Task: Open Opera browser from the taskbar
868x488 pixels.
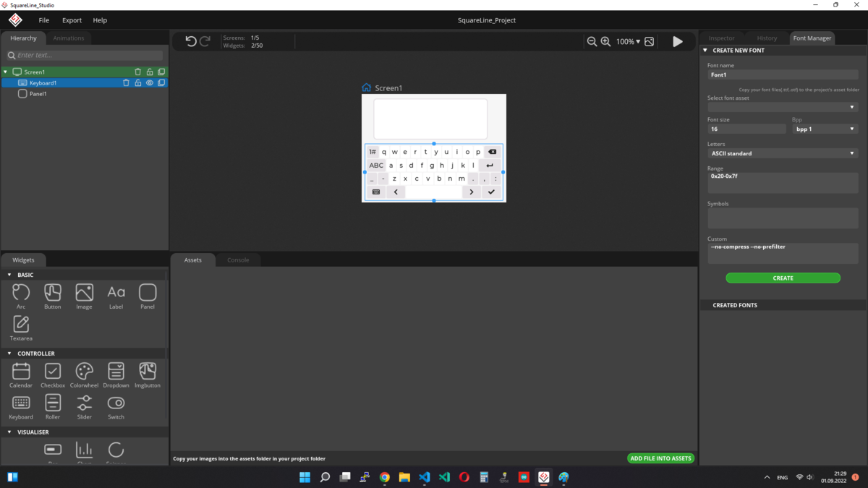Action: [464, 477]
